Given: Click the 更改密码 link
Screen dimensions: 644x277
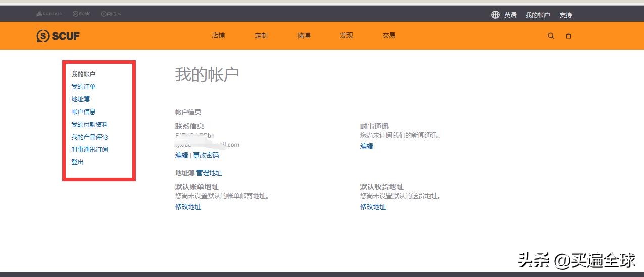Looking at the screenshot, I should tap(206, 155).
